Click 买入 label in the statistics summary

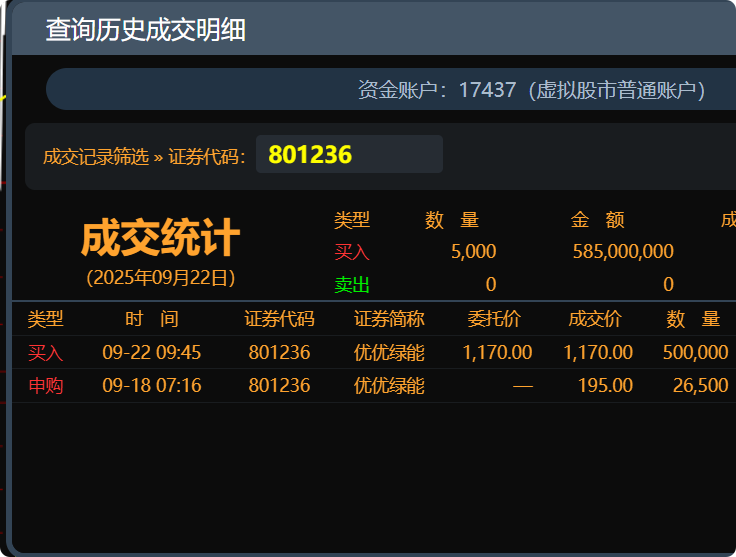point(352,252)
